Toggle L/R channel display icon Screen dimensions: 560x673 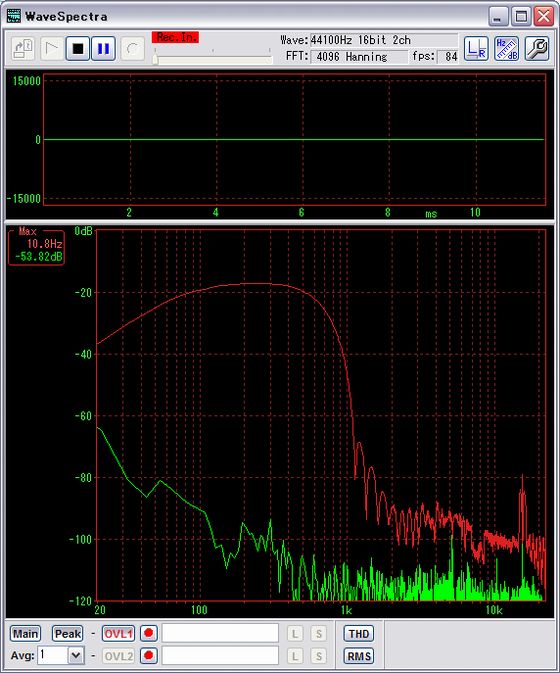(476, 49)
